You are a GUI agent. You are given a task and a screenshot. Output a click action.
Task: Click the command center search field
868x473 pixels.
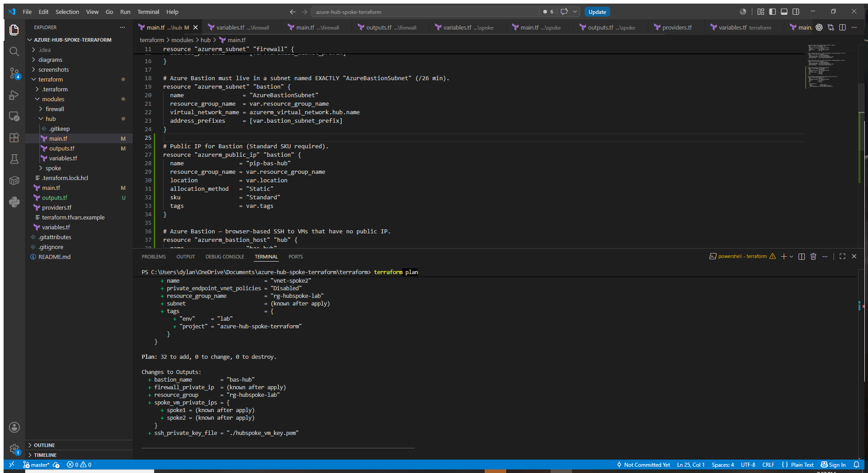tap(425, 12)
